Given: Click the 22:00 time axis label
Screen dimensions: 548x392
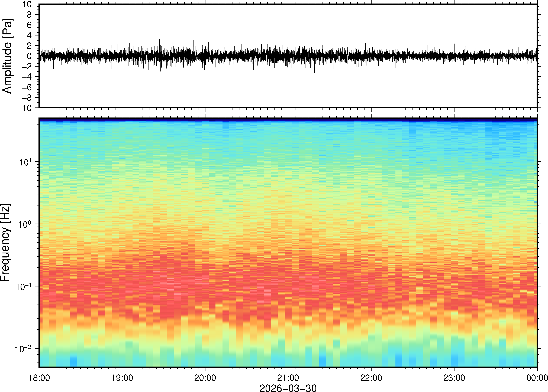Looking at the screenshot, I should point(371,378).
